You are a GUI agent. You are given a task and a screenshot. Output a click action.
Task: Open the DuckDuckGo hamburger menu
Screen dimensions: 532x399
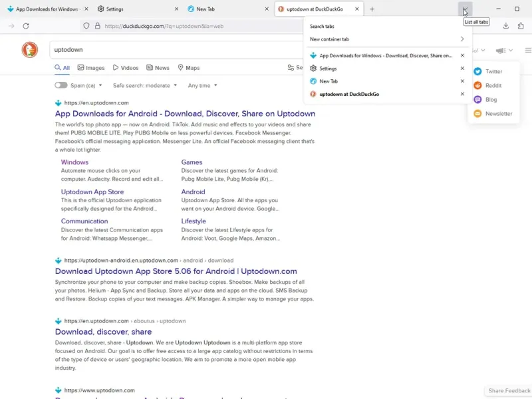[x=528, y=51]
